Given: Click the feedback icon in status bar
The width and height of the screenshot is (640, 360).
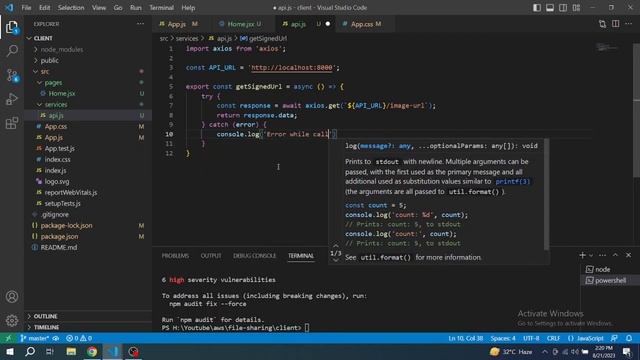Looking at the screenshot, I should pyautogui.click(x=614, y=338).
